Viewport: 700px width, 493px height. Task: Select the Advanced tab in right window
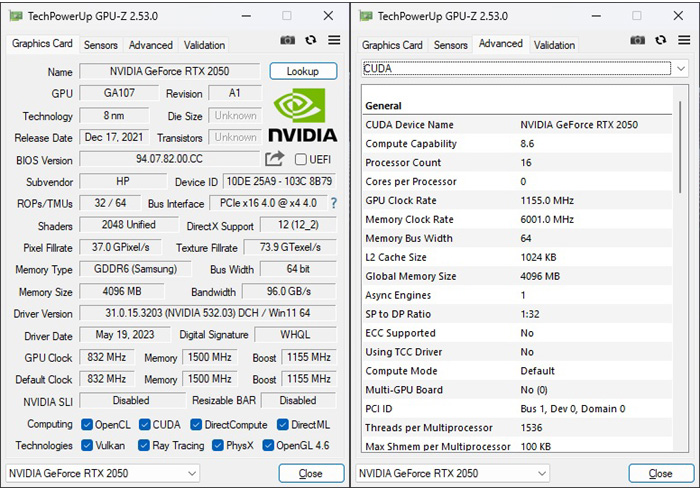[x=501, y=44]
